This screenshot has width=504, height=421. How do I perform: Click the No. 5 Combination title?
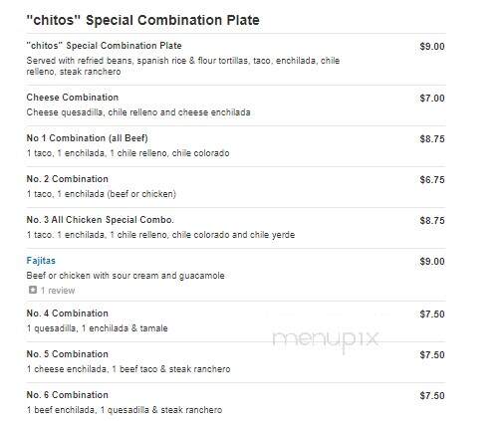click(67, 354)
